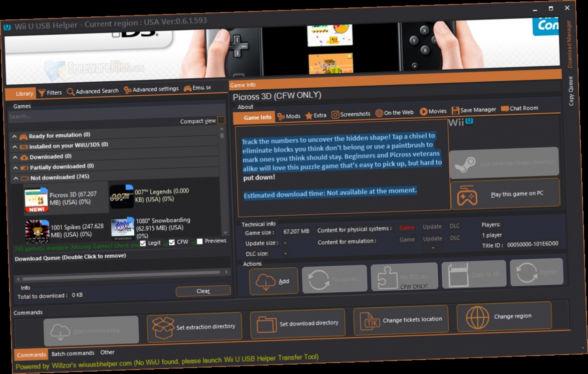Click Set download directory button
Image resolution: width=588 pixels, height=374 pixels.
coord(298,324)
